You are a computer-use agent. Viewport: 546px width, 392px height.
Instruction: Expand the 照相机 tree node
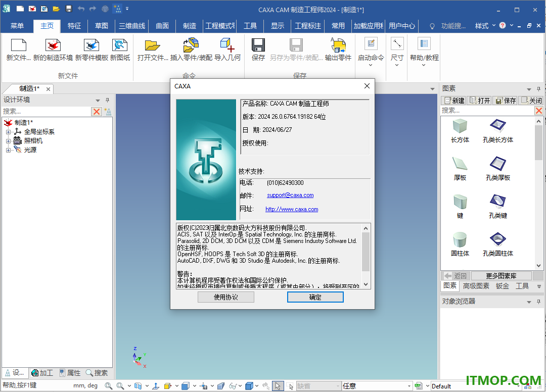pyautogui.click(x=9, y=141)
